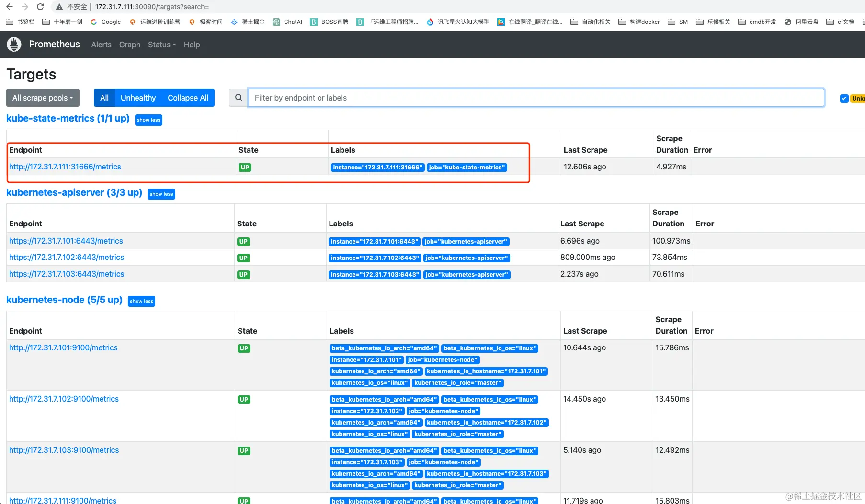Collapse kubernetes-apiserver with show less

pyautogui.click(x=161, y=194)
